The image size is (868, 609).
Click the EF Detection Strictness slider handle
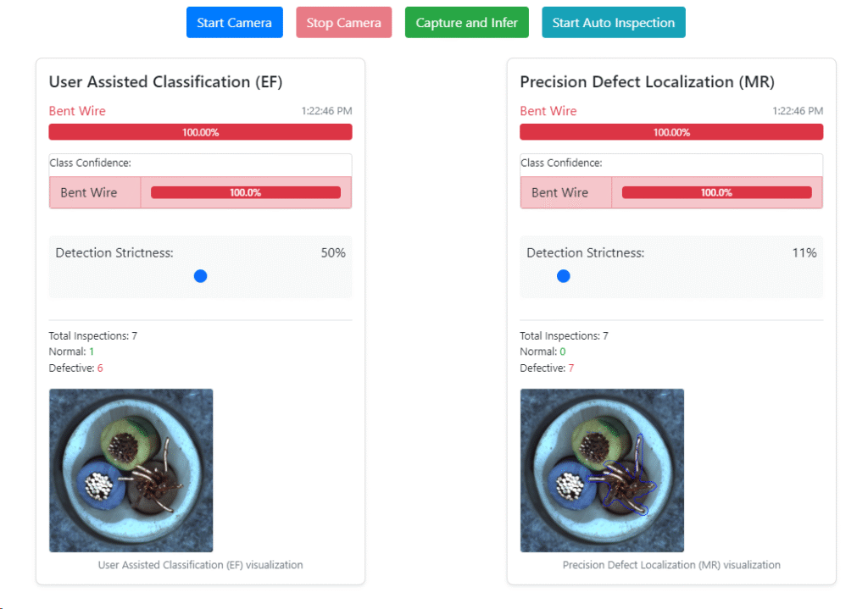[x=200, y=276]
